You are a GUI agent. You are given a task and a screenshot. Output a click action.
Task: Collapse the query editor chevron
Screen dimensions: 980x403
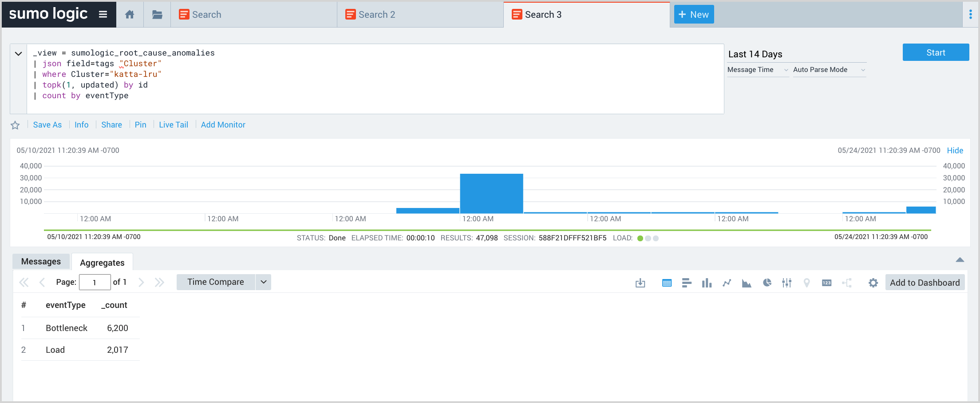coord(18,54)
